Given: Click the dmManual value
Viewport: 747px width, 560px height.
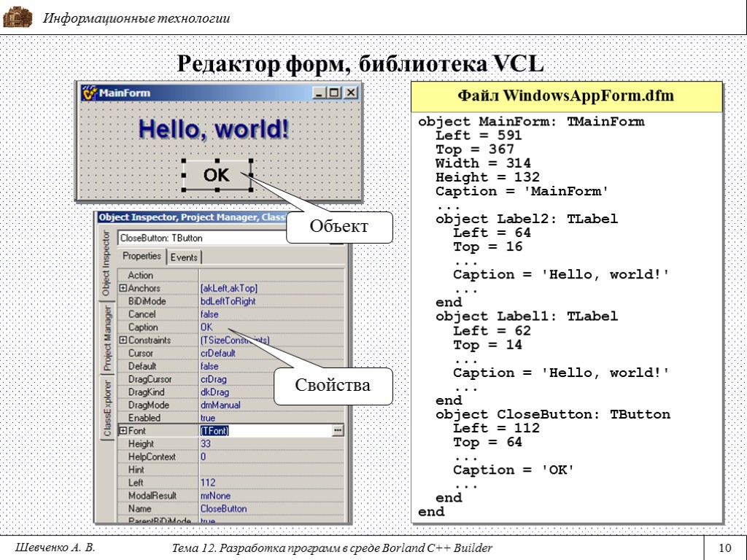Looking at the screenshot, I should click(220, 405).
